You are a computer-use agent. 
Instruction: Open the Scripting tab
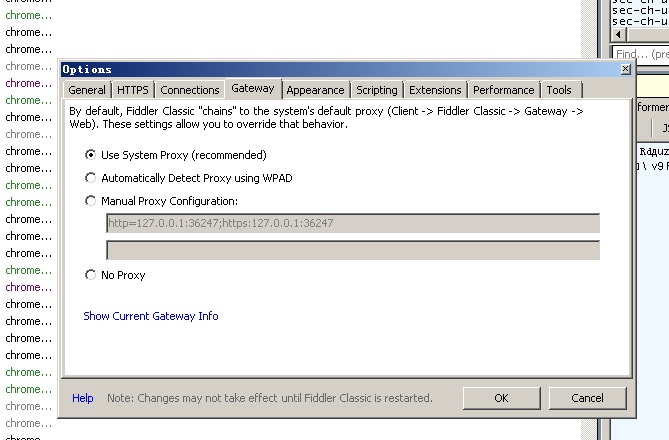[x=377, y=90]
